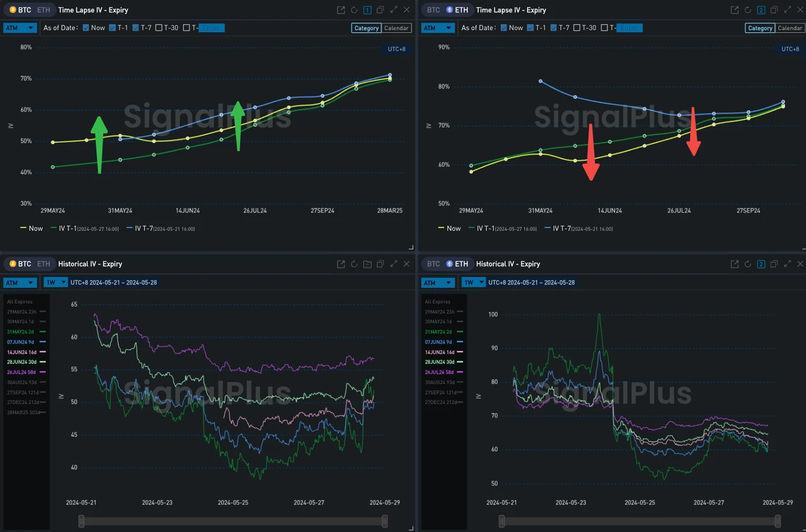
Task: Uncheck the T-7 checkbox in ETH Time Lapse panel
Action: (x=553, y=28)
